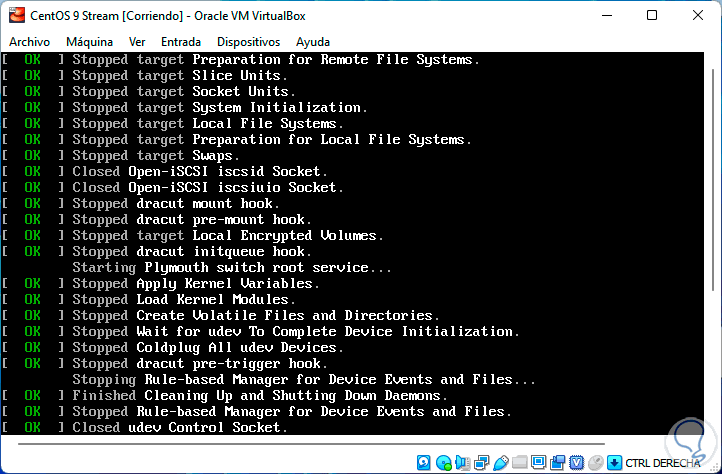Click 'Stopped Create Volatile Files and Directories.' line

click(256, 316)
